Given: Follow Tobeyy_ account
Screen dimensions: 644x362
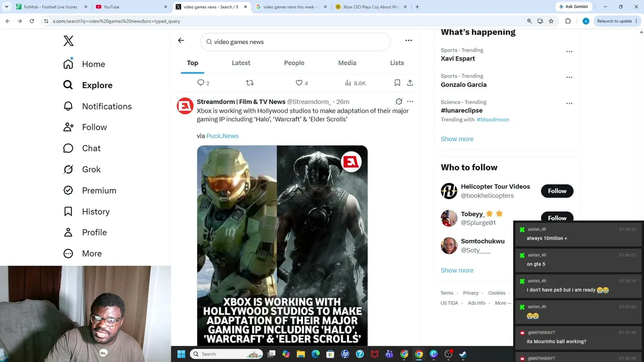Looking at the screenshot, I should tap(557, 218).
